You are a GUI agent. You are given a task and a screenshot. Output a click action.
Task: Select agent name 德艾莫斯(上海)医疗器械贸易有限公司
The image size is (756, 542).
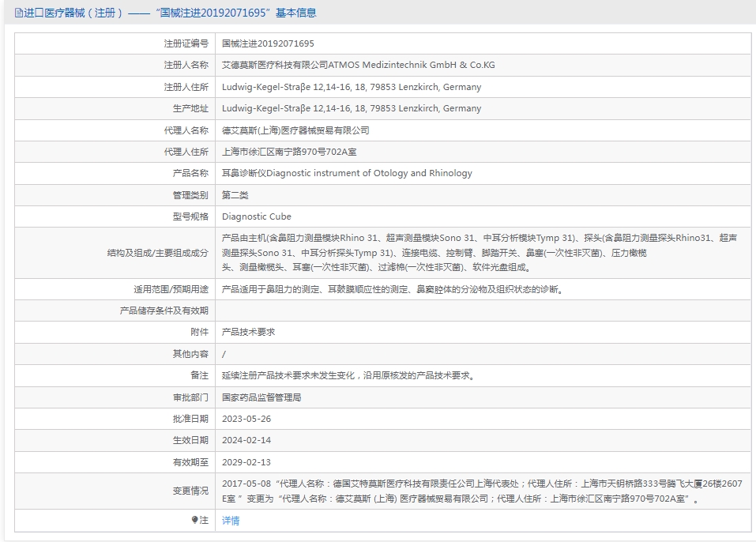[295, 130]
